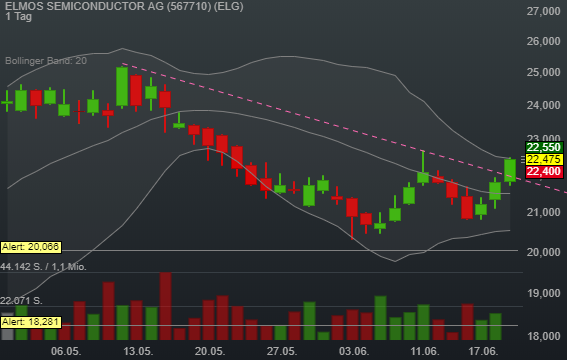The image size is (567, 360).
Task: Click the 1 Tag timeframe label
Action: (x=18, y=17)
